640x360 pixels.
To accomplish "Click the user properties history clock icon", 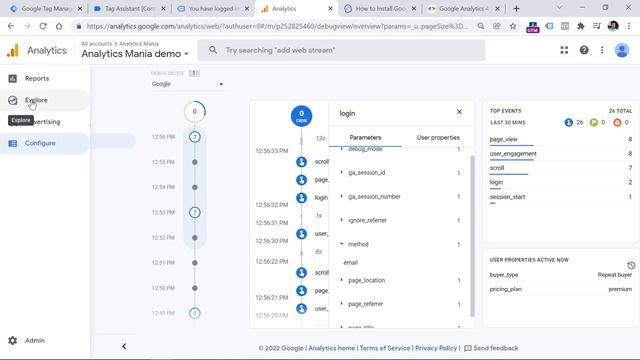I will coord(631,265).
